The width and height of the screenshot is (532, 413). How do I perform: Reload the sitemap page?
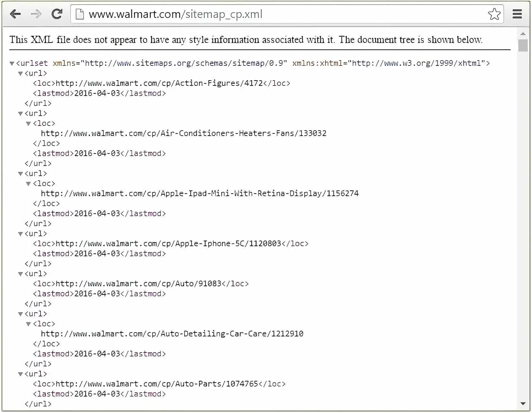57,14
